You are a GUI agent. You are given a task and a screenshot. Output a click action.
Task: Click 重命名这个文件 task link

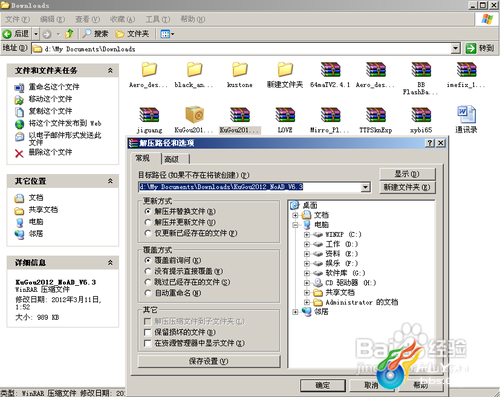point(54,87)
